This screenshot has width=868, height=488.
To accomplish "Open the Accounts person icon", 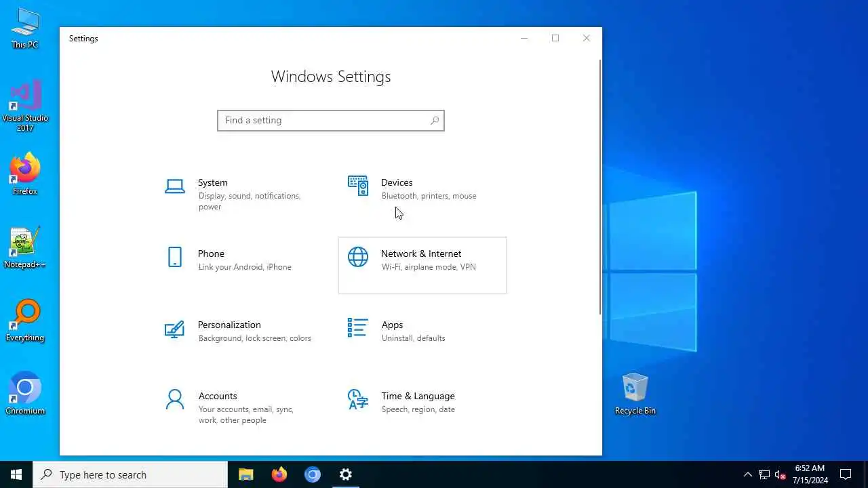I will point(174,399).
